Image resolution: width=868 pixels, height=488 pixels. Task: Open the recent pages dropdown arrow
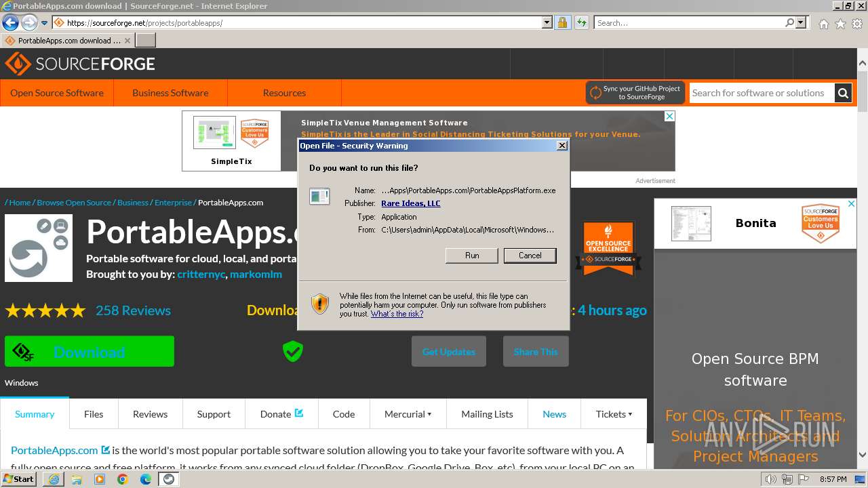[44, 23]
